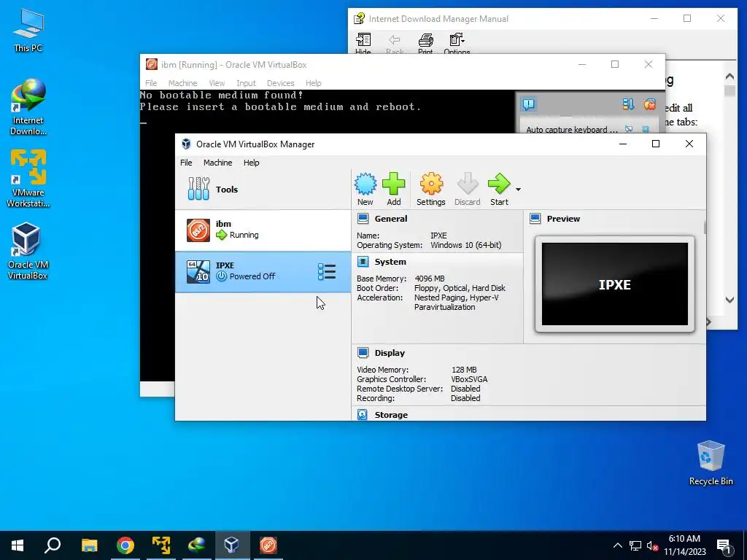Click the Discard toolbar icon
The image size is (747, 560).
[x=468, y=189]
